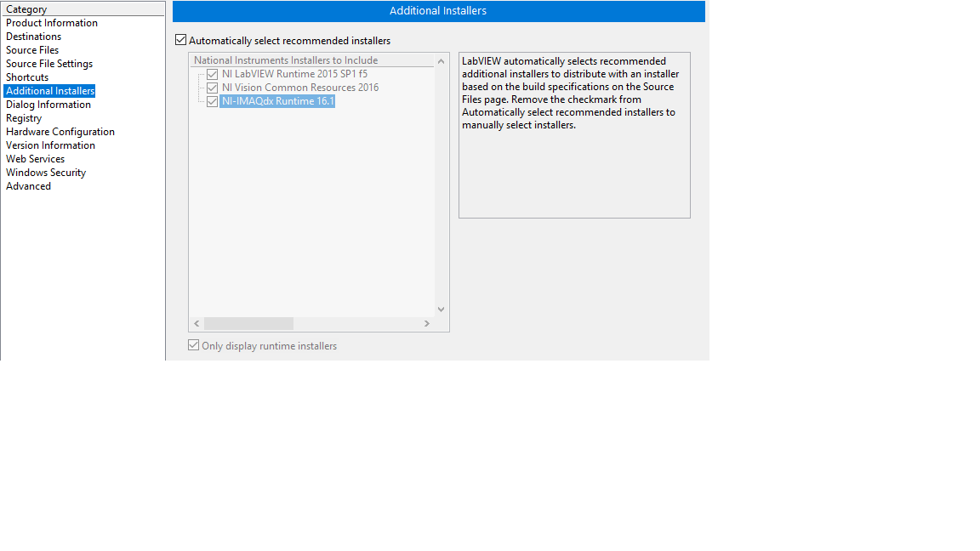
Task: Click the installer list scroll up arrow
Action: click(x=442, y=61)
